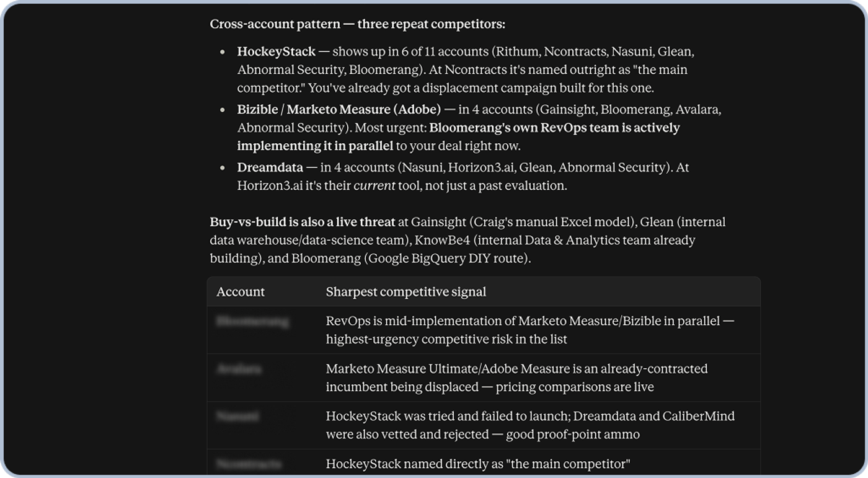Click the "RevOps is mid-implementation" table cell
Screen dimensions: 868x478
pyautogui.click(x=530, y=330)
